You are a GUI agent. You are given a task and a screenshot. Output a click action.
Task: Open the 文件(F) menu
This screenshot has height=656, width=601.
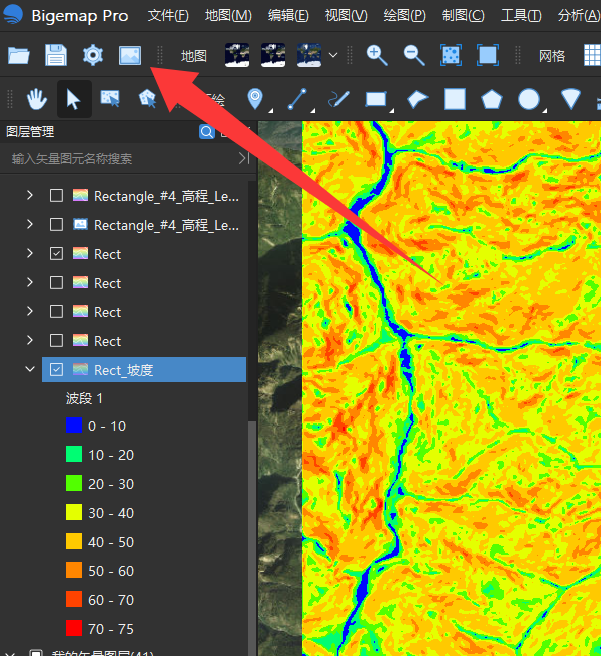point(168,16)
